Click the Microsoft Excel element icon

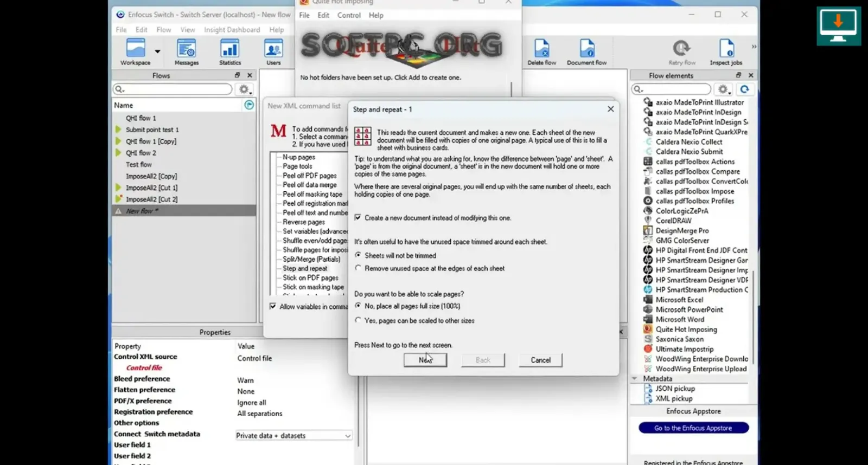pyautogui.click(x=648, y=299)
